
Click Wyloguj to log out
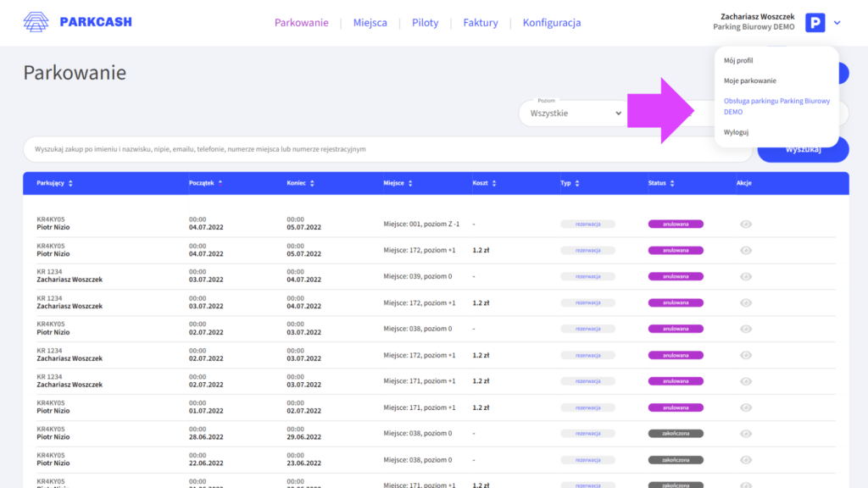[x=736, y=132]
